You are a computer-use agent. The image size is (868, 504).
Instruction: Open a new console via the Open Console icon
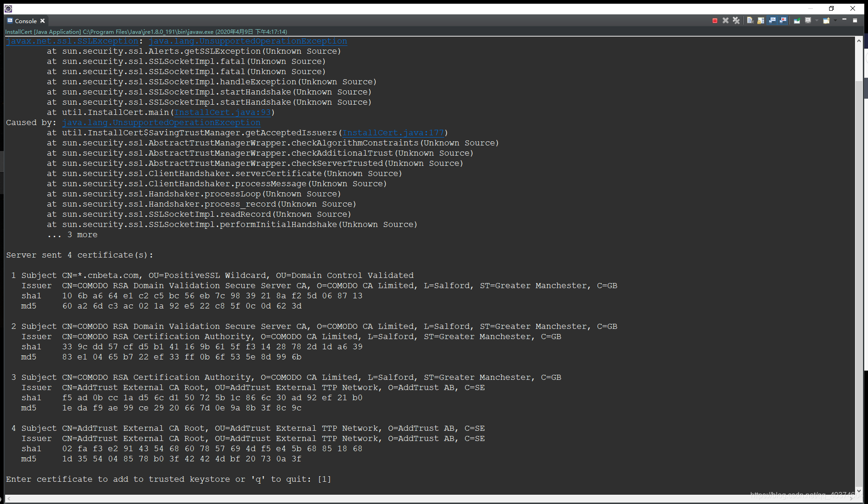click(x=826, y=20)
